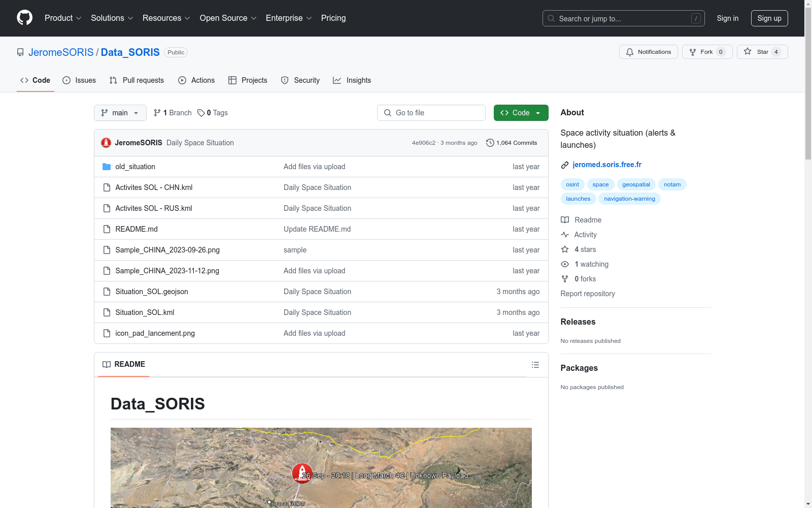
Task: Open Situation_SOL.geojson file
Action: pos(152,292)
